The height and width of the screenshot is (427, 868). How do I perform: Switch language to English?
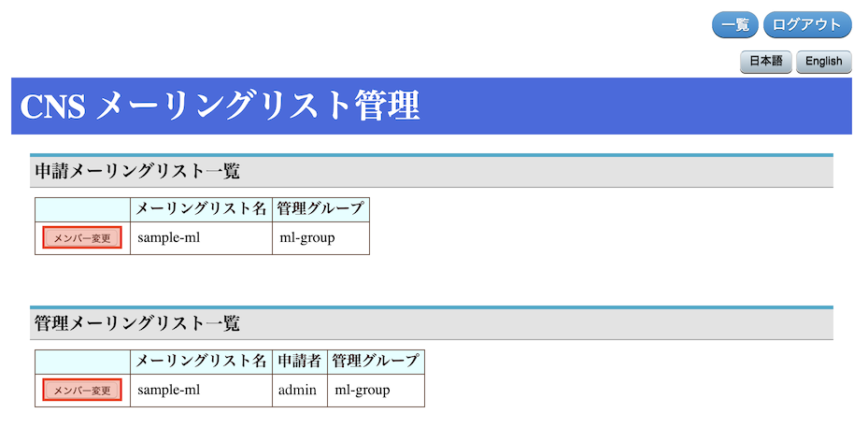(823, 62)
